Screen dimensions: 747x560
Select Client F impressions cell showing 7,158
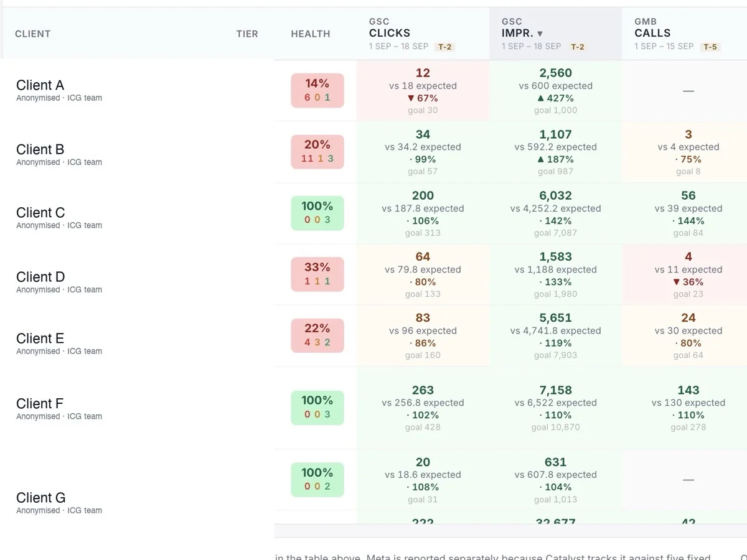click(x=555, y=408)
